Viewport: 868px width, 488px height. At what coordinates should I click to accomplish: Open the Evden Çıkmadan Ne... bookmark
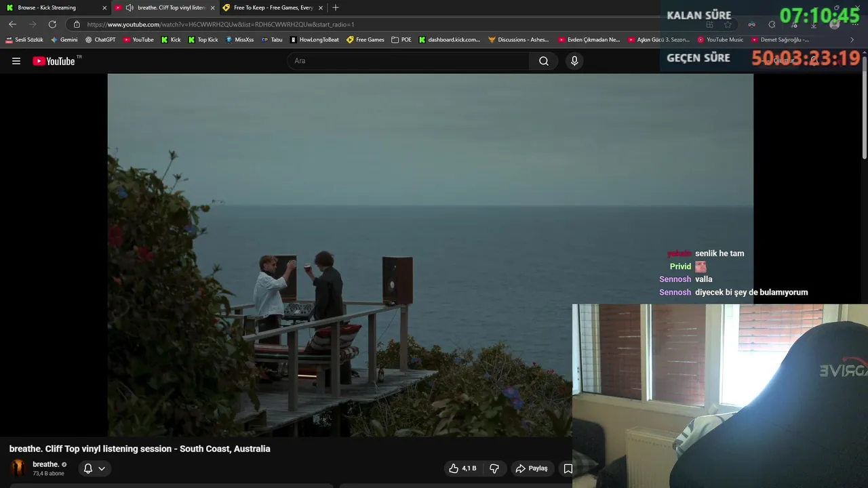click(x=589, y=40)
